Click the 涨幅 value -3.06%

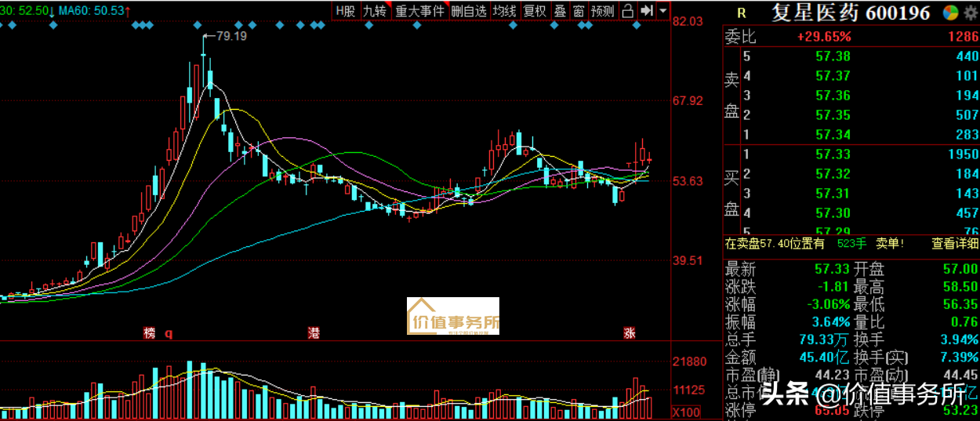click(830, 304)
